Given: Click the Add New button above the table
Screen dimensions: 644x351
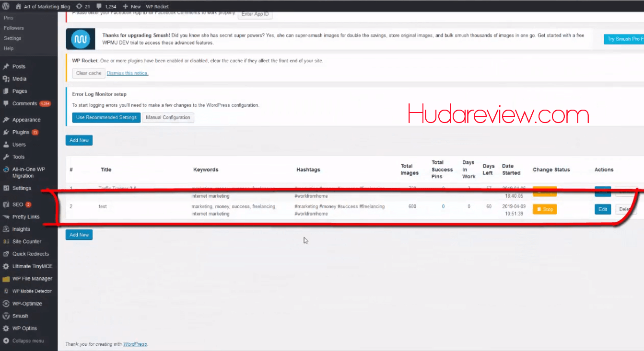Looking at the screenshot, I should (x=79, y=140).
